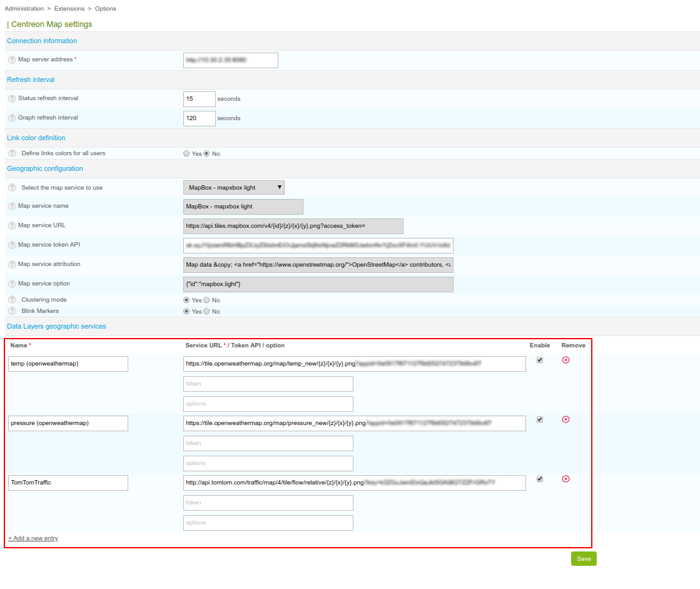Select Yes for Define links colors
This screenshot has width=700, height=589.
pyautogui.click(x=186, y=153)
